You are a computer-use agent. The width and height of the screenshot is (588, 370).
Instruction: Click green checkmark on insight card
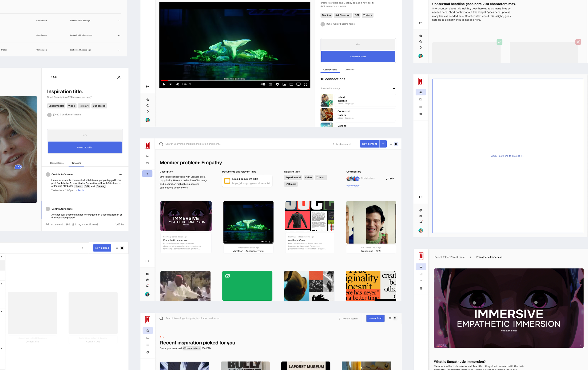pos(499,42)
